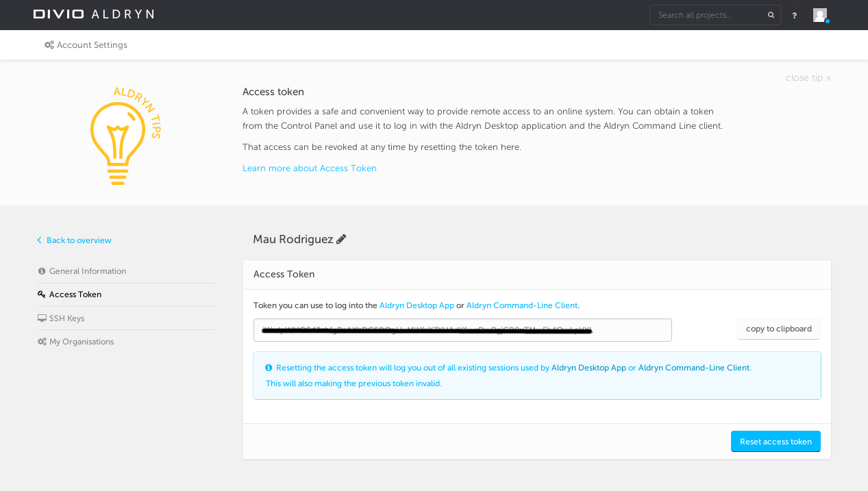Screen dimensions: 868x491
Task: Open SSH Keys section
Action: 126,318
